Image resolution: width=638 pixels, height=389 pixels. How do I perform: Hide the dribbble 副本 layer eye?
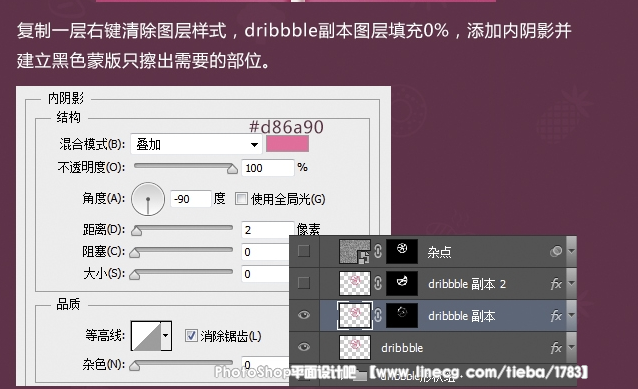click(x=304, y=315)
